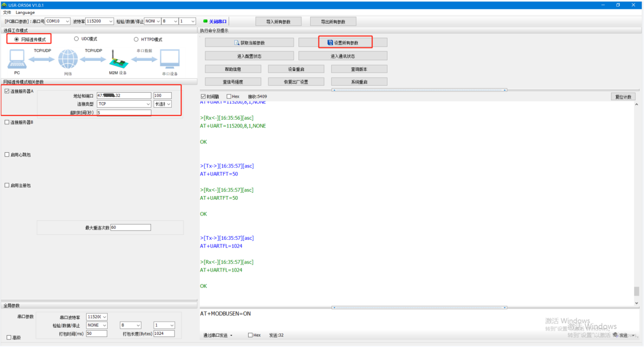Image resolution: width=644 pixels, height=347 pixels.
Task: Click the 发送 send icon button
Action: (x=616, y=335)
